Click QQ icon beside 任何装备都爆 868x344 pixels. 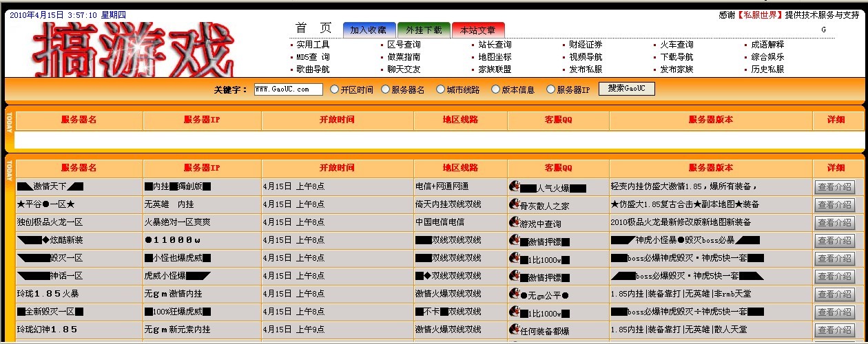(x=514, y=330)
